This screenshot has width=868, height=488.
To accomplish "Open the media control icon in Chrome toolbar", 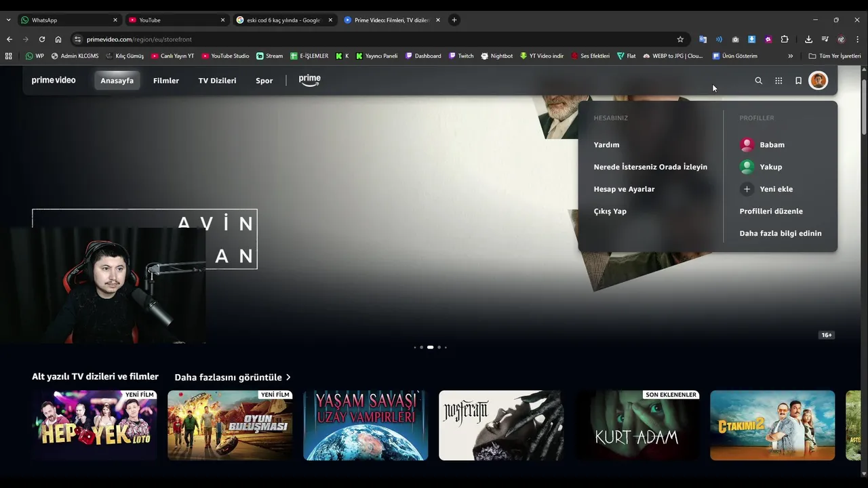I will click(825, 39).
